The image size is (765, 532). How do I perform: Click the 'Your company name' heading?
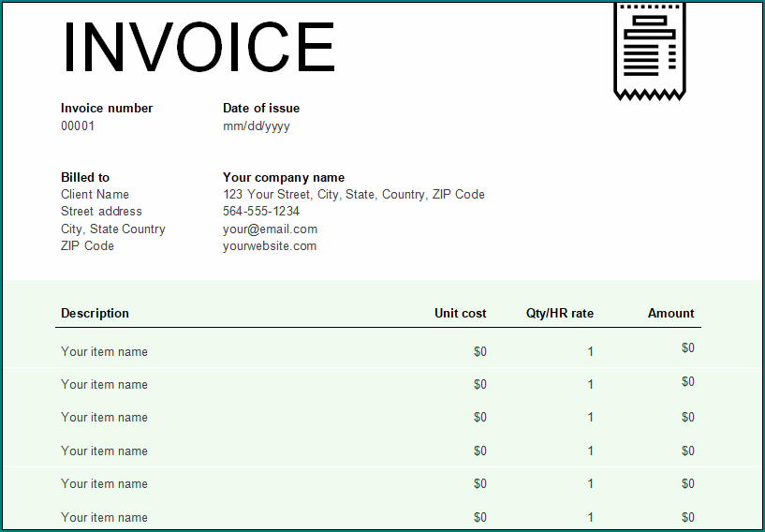tap(284, 178)
